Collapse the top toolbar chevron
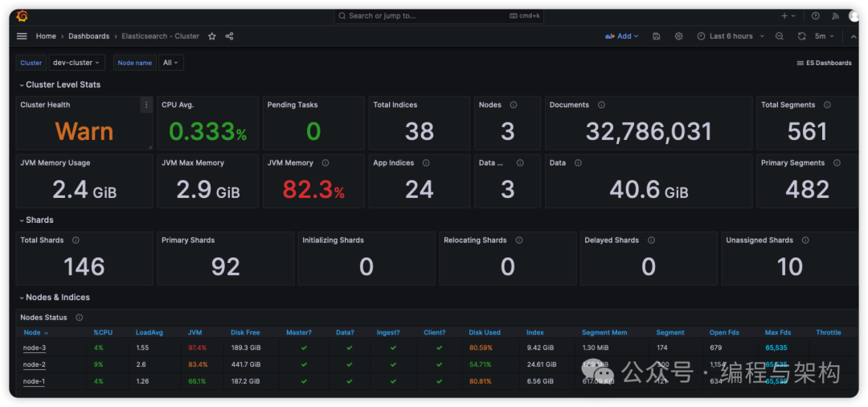The image size is (868, 407). (853, 36)
